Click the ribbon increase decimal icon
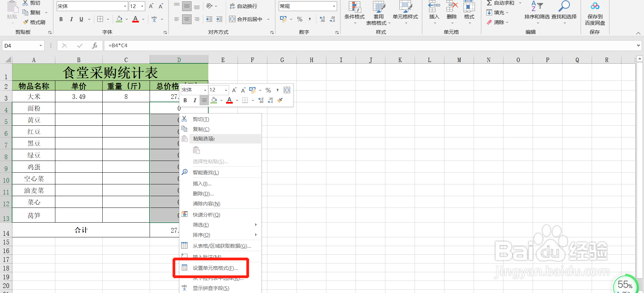The image size is (644, 293). (x=322, y=19)
